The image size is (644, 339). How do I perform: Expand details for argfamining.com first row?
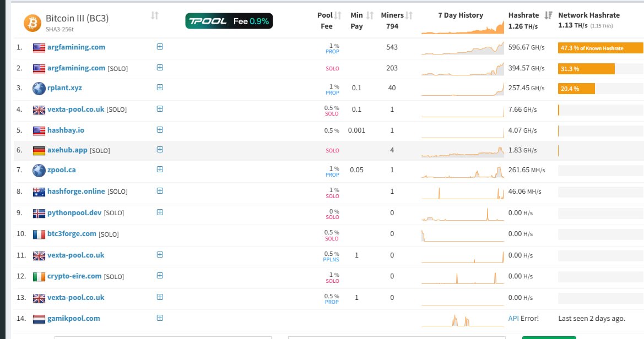pyautogui.click(x=160, y=46)
